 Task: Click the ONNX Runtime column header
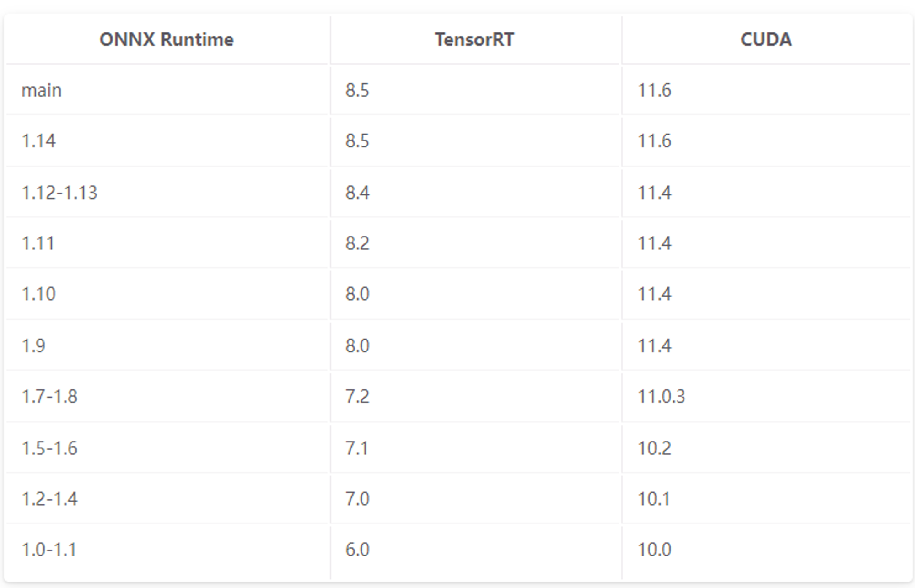point(167,40)
